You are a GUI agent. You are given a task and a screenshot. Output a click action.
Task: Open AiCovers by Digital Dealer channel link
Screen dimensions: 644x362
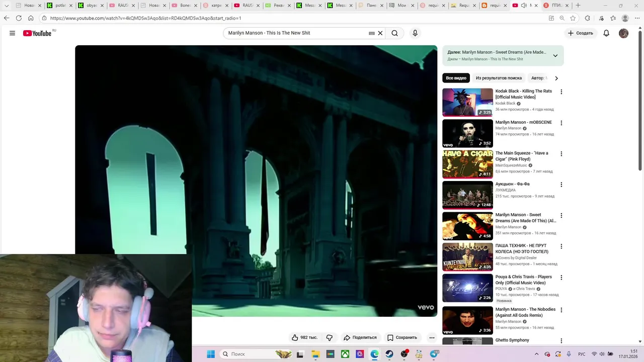[x=516, y=258]
